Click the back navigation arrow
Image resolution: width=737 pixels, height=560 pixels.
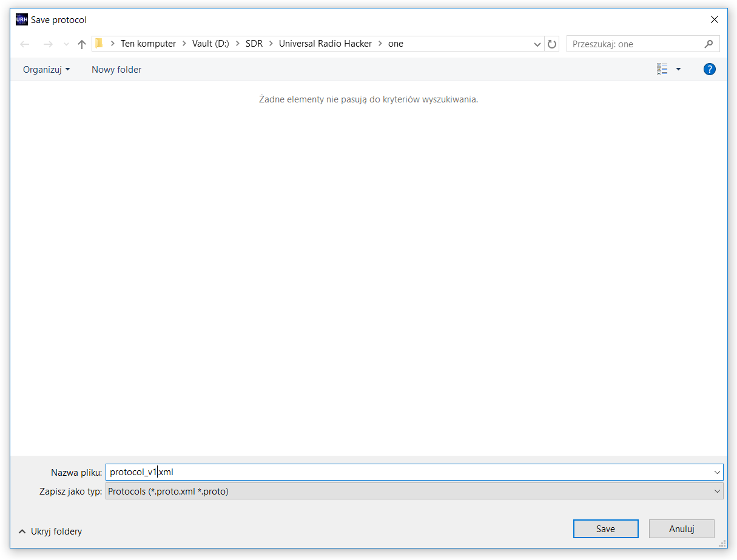(x=24, y=43)
